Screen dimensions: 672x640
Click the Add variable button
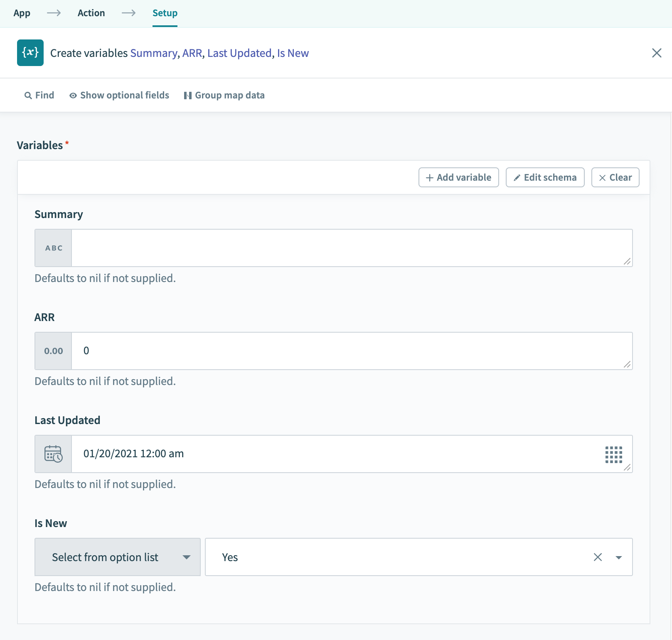pyautogui.click(x=458, y=178)
